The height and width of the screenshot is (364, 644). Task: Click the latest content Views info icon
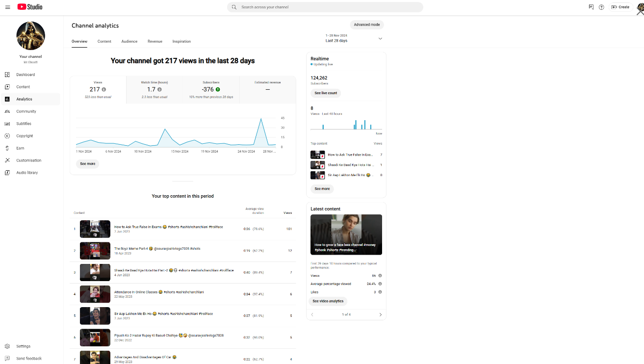point(380,276)
